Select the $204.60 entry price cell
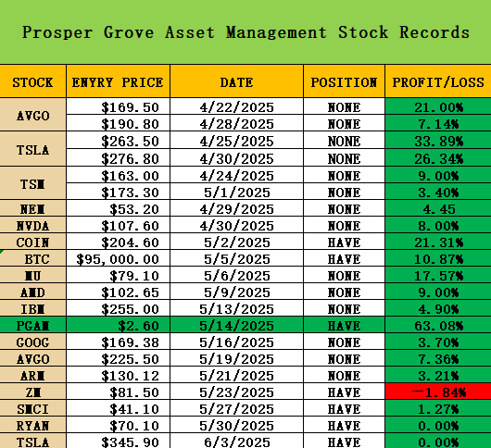 (x=118, y=242)
